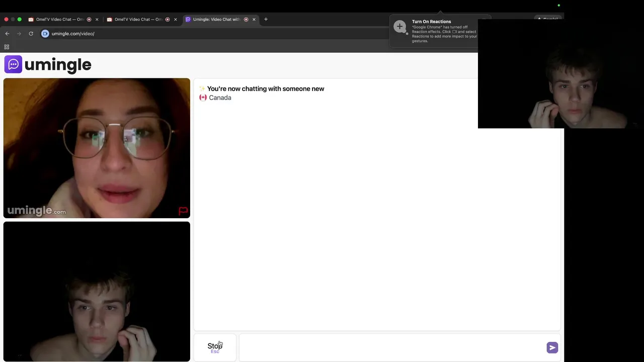Screen dimensions: 644x362
Task: Click your own camera preview on umingle
Action: 97,292
